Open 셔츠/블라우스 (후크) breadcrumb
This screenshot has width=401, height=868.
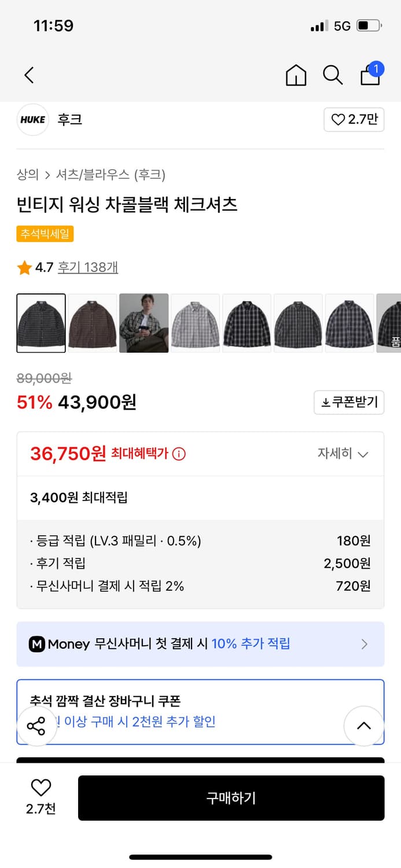click(x=111, y=174)
